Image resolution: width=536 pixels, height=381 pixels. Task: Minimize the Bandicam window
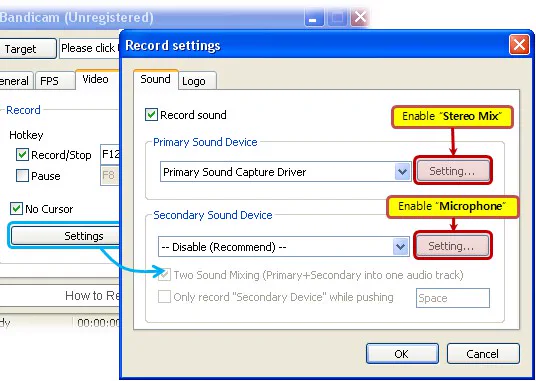(314, 17)
